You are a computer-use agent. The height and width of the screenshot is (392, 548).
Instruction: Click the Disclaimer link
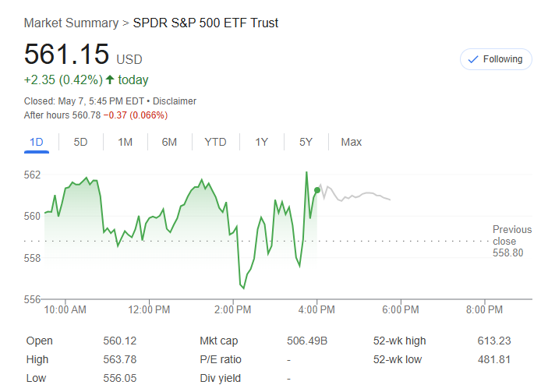tap(175, 101)
